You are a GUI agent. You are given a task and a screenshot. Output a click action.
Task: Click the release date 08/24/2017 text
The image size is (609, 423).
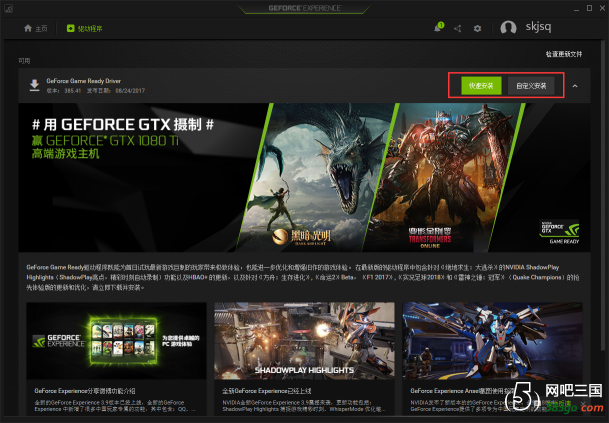(116, 91)
